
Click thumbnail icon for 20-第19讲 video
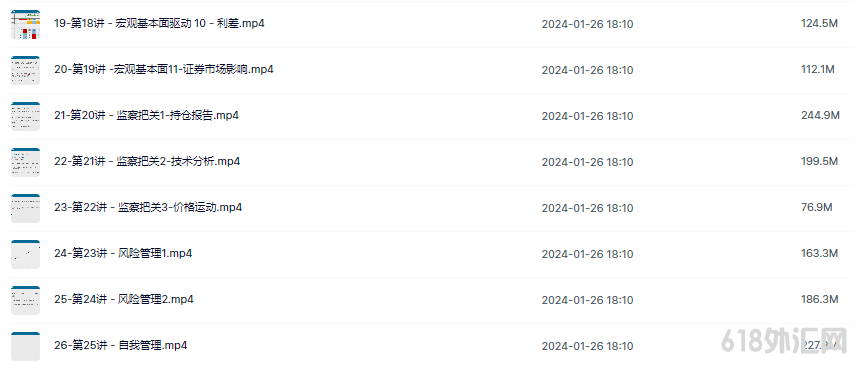click(x=26, y=70)
